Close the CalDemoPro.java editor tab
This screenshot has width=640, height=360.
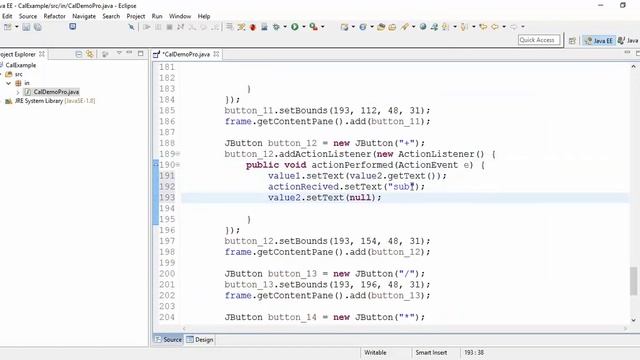pos(216,54)
